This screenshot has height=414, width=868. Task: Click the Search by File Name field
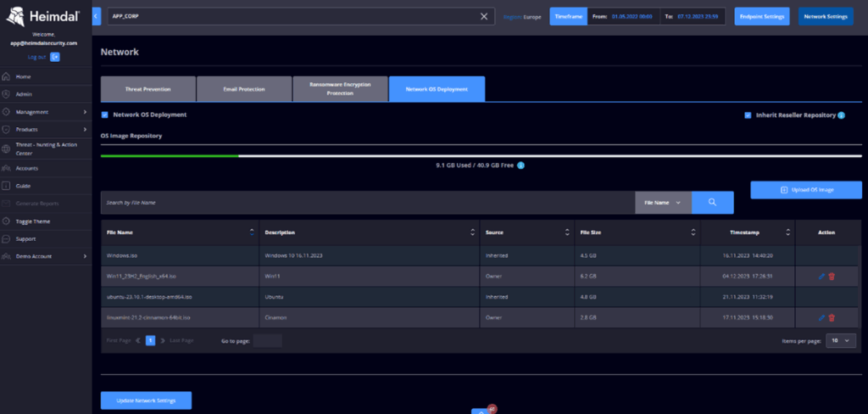pos(367,203)
